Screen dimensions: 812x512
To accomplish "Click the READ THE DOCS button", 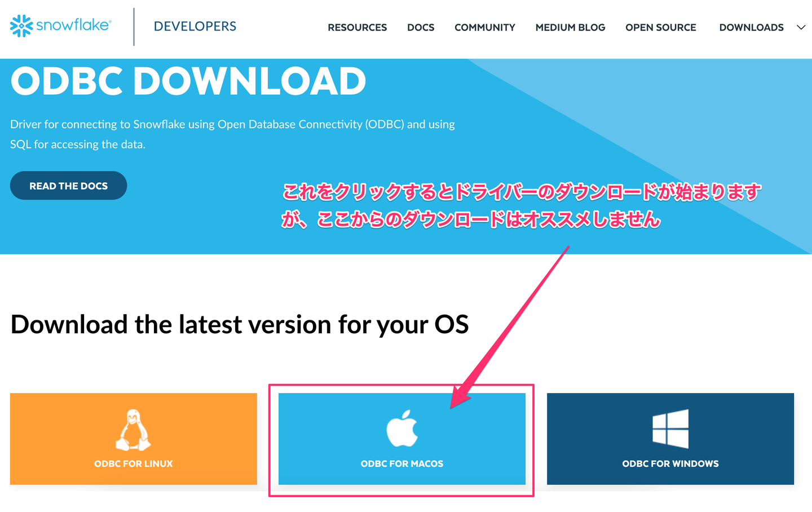I will (x=68, y=186).
